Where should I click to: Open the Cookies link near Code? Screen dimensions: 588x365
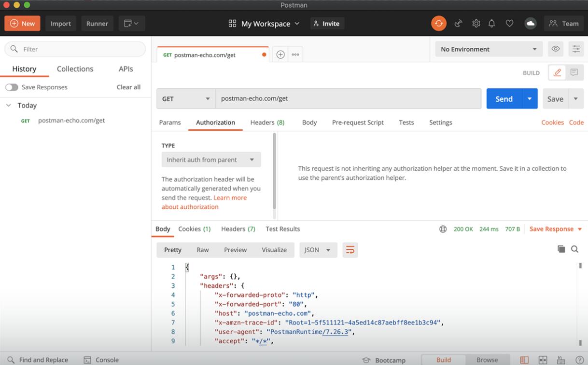[552, 122]
